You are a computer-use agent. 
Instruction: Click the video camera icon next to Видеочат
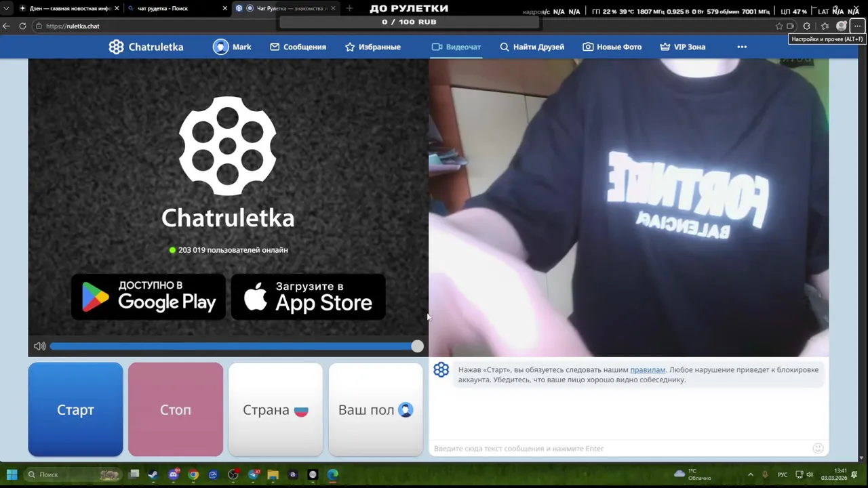tap(437, 47)
